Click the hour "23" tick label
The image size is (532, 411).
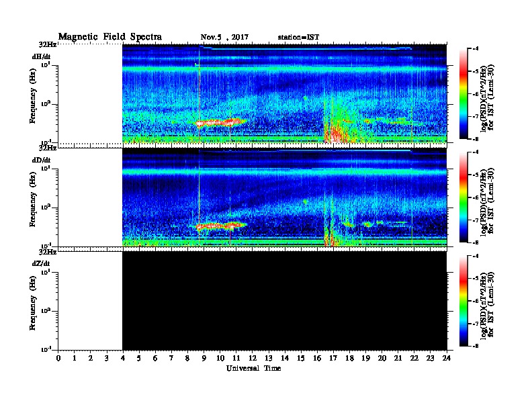tap(431, 358)
